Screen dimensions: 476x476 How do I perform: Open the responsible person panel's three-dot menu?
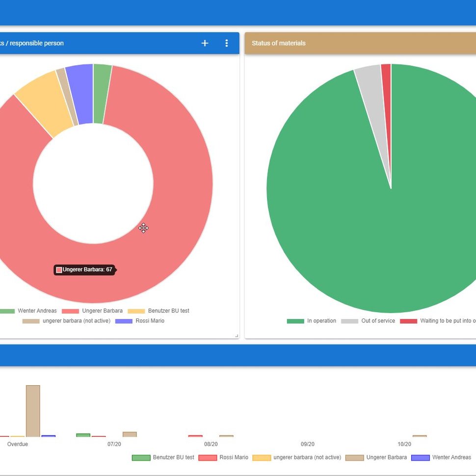tap(226, 43)
